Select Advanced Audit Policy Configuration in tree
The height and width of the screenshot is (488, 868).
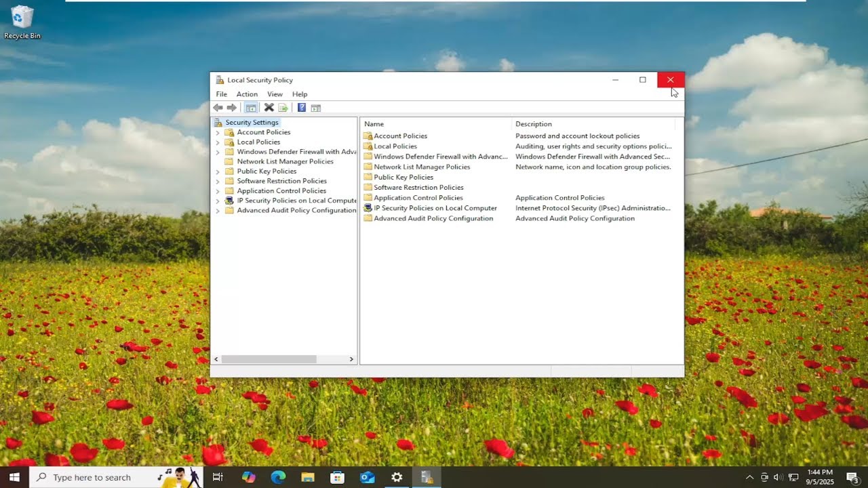296,210
